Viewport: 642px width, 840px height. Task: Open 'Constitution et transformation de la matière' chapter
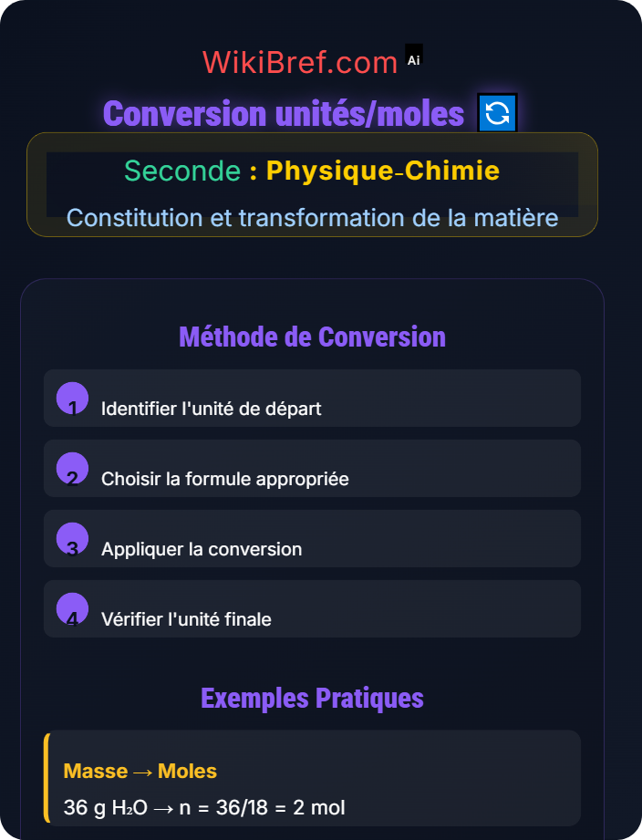(x=312, y=218)
